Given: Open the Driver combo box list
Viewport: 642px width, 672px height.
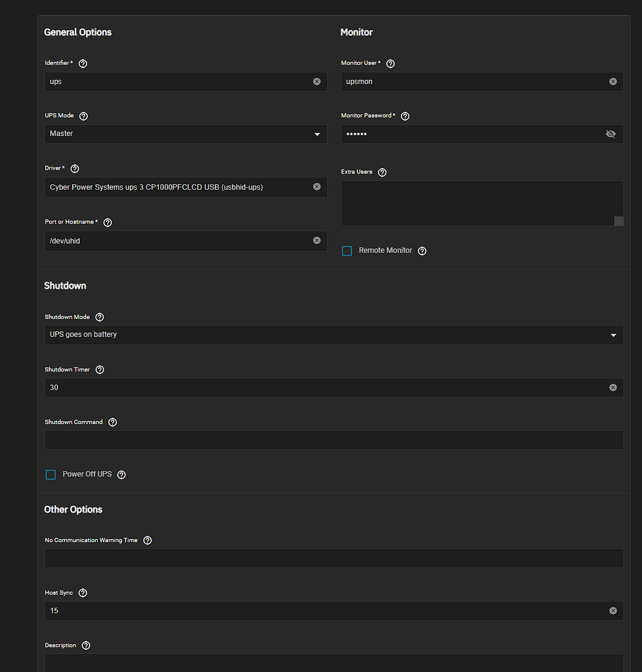Looking at the screenshot, I should tap(179, 187).
